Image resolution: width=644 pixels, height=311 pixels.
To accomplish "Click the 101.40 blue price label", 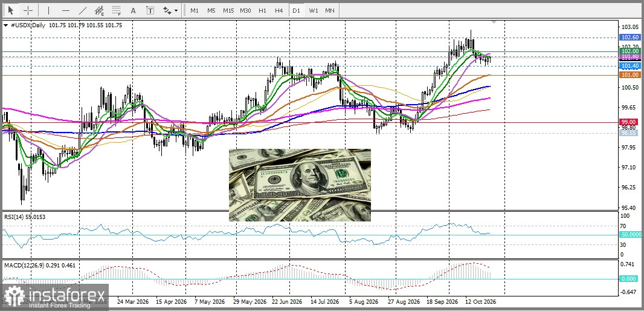I will (630, 66).
